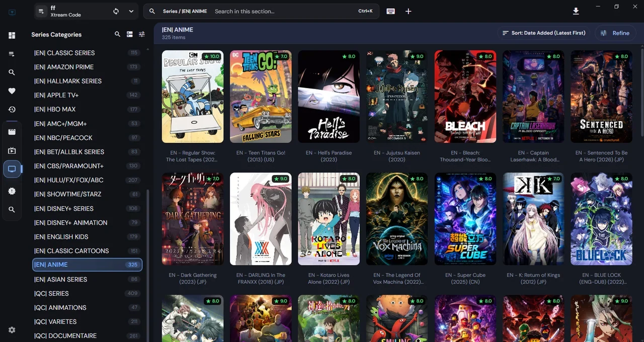Click the Series Categories list scrollbar
This screenshot has width=644, height=342.
click(147, 266)
